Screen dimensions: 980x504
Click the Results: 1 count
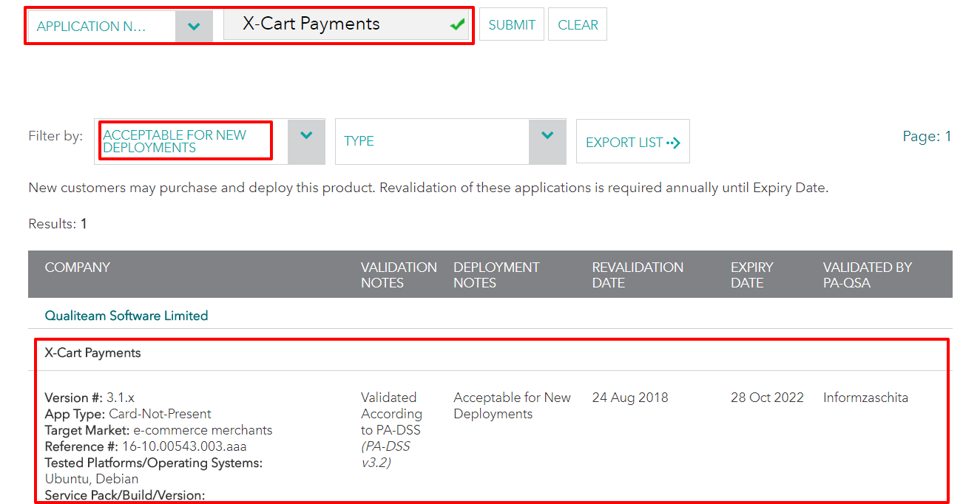(x=58, y=223)
